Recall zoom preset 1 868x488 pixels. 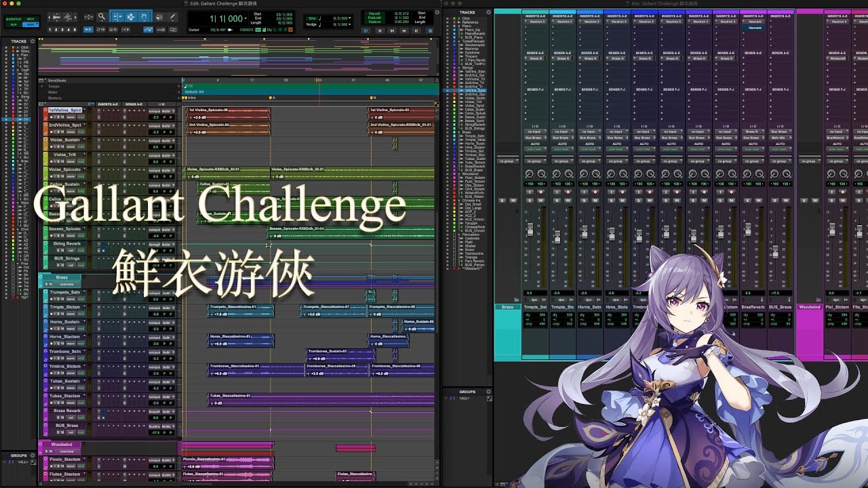tap(50, 30)
